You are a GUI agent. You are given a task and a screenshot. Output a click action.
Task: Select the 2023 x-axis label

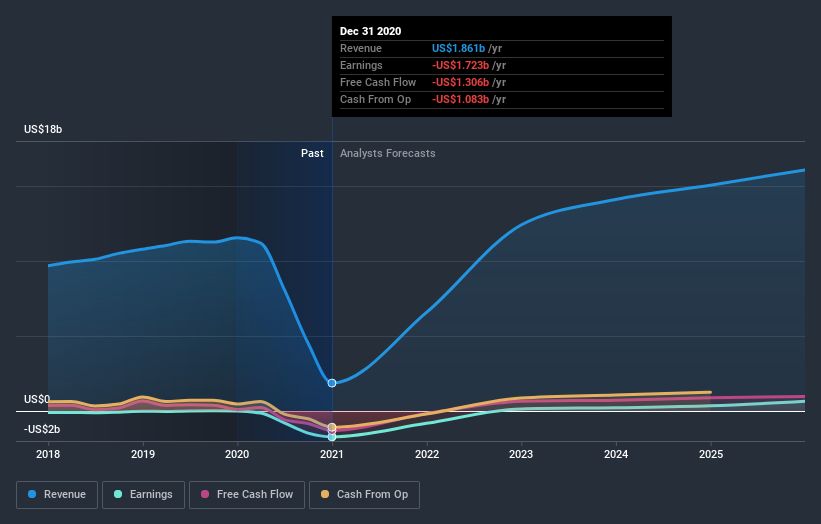pyautogui.click(x=521, y=454)
